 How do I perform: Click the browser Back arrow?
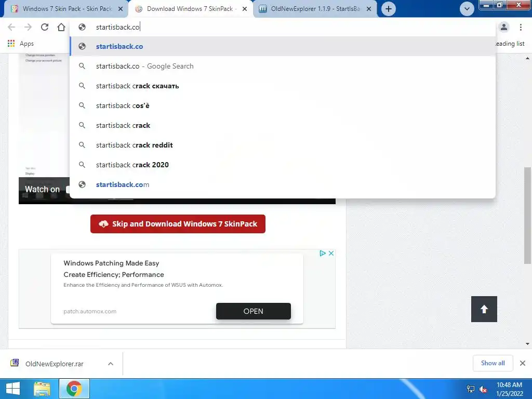(x=11, y=27)
